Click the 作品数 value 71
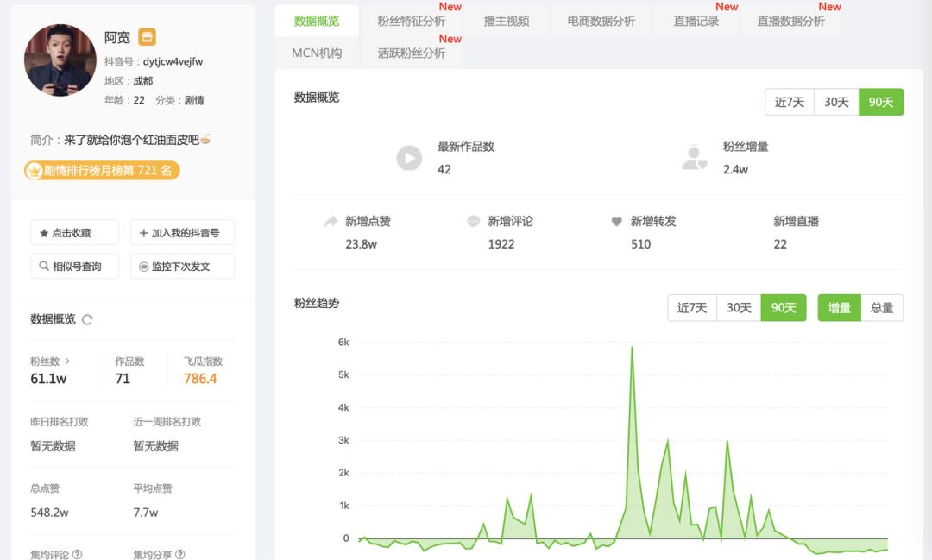932x560 pixels. pyautogui.click(x=123, y=379)
